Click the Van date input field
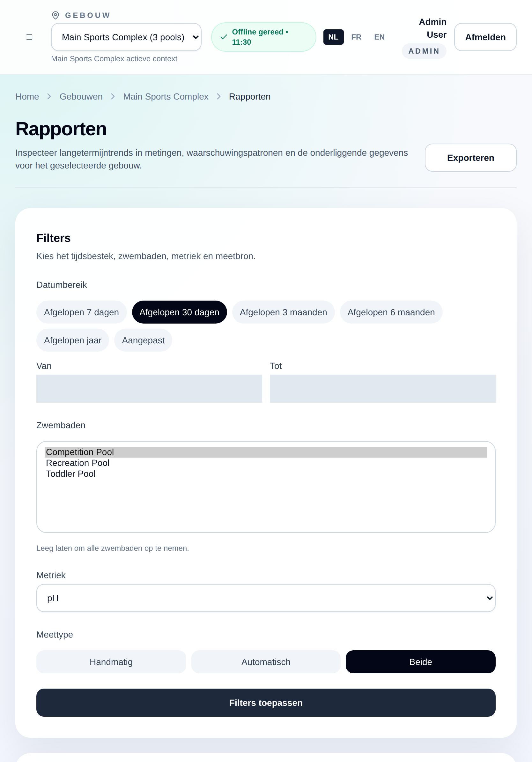Image resolution: width=532 pixels, height=762 pixels. [x=149, y=389]
